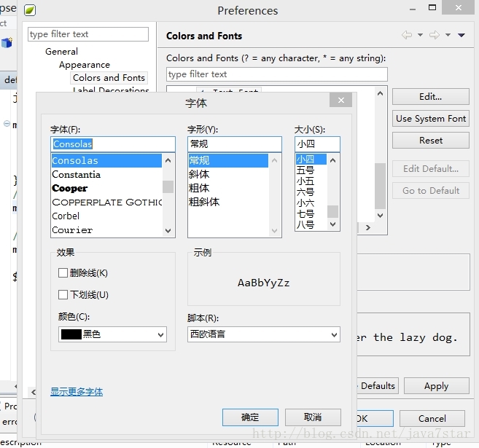Viewport: 479px width, 448px height.
Task: Click the black color swatch
Action: click(x=71, y=334)
